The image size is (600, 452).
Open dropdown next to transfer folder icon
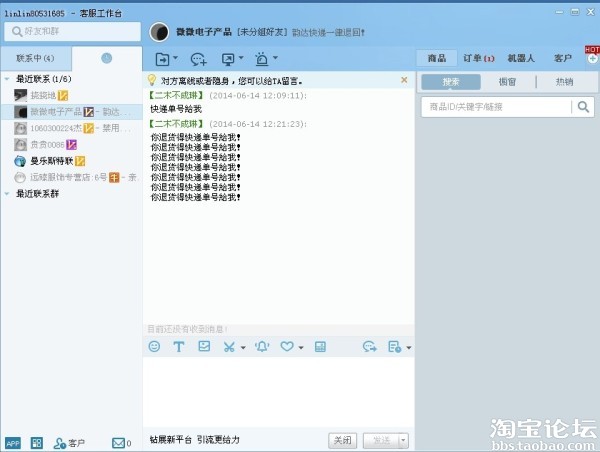tap(175, 58)
